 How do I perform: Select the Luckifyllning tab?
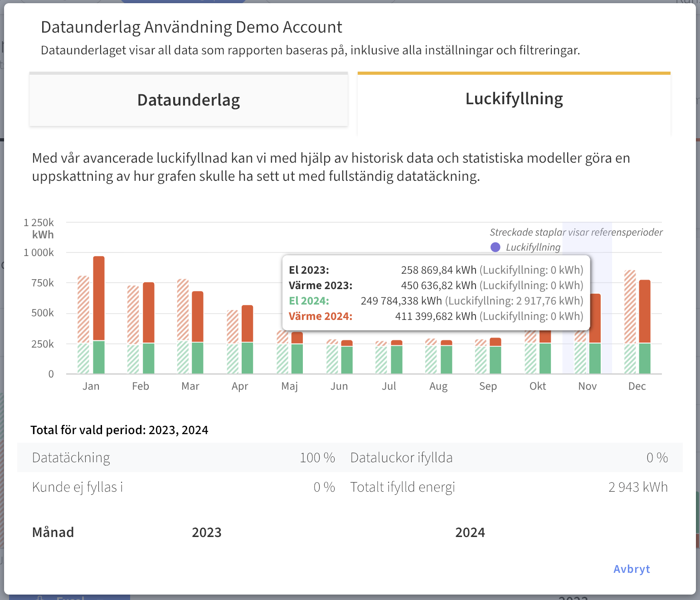click(514, 99)
